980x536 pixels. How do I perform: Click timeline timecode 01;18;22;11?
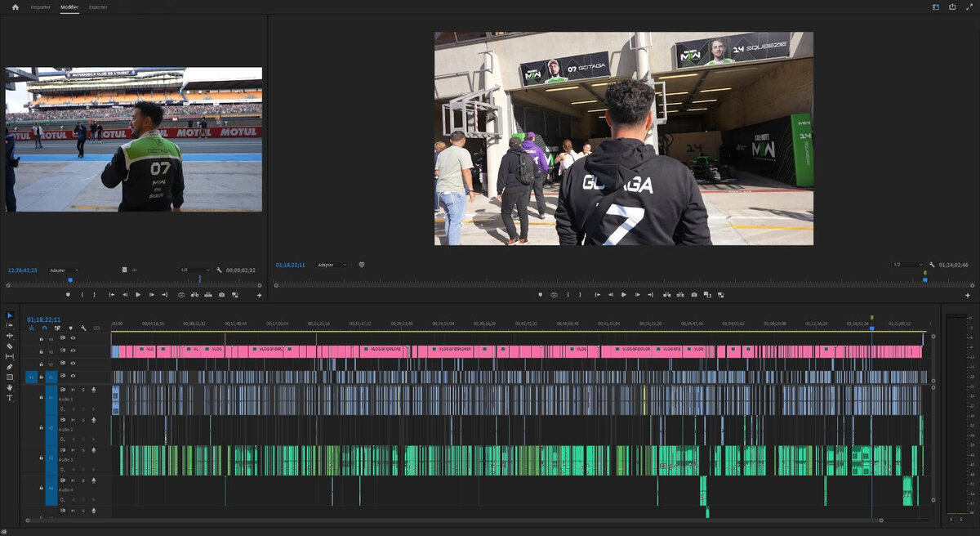pyautogui.click(x=43, y=319)
